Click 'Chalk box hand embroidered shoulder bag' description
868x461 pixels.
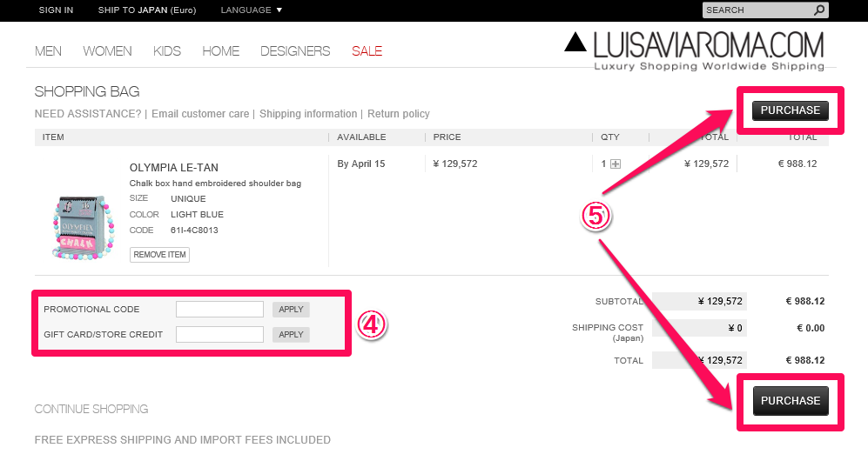click(215, 183)
